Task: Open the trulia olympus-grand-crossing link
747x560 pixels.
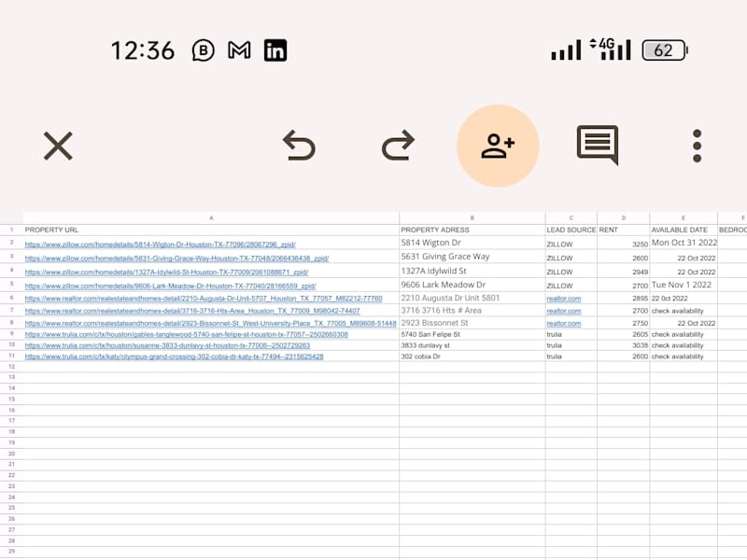Action: click(174, 357)
